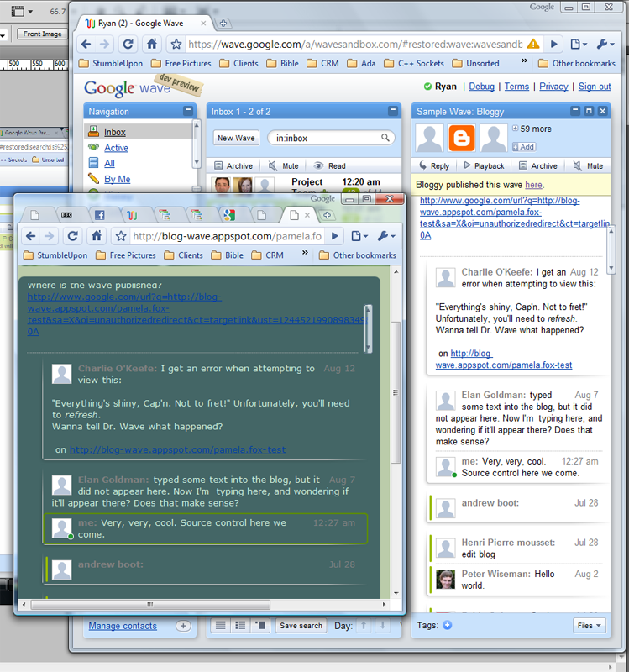Start Playback of the Sample Wave
The height and width of the screenshot is (672, 629).
coord(484,166)
